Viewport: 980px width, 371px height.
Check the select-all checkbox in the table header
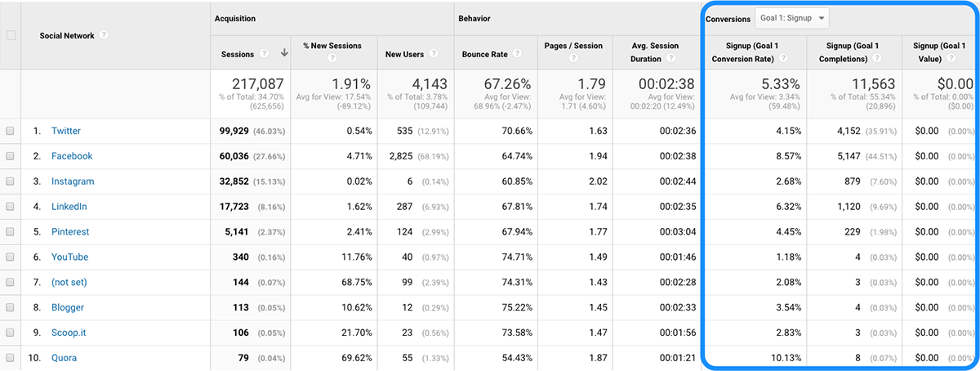point(11,35)
